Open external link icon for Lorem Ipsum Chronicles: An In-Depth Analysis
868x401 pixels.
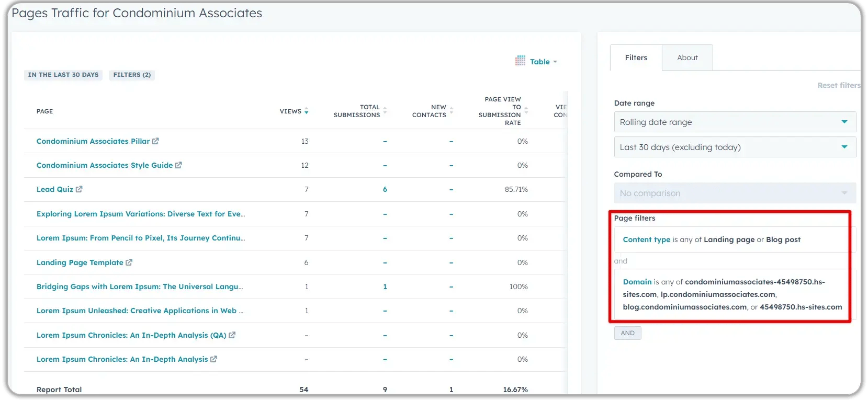[213, 359]
